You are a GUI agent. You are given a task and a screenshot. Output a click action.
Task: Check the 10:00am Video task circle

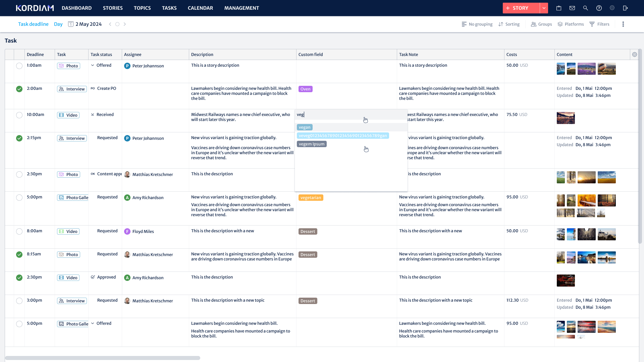point(19,115)
